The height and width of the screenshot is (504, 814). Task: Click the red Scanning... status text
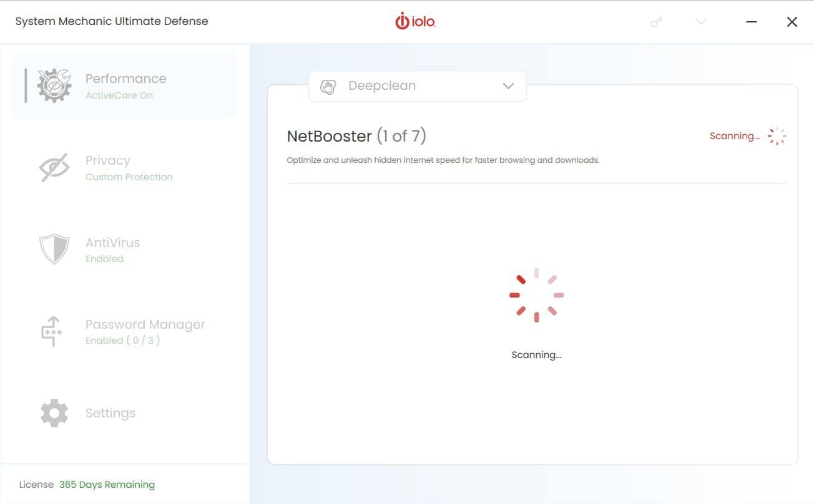pos(735,136)
